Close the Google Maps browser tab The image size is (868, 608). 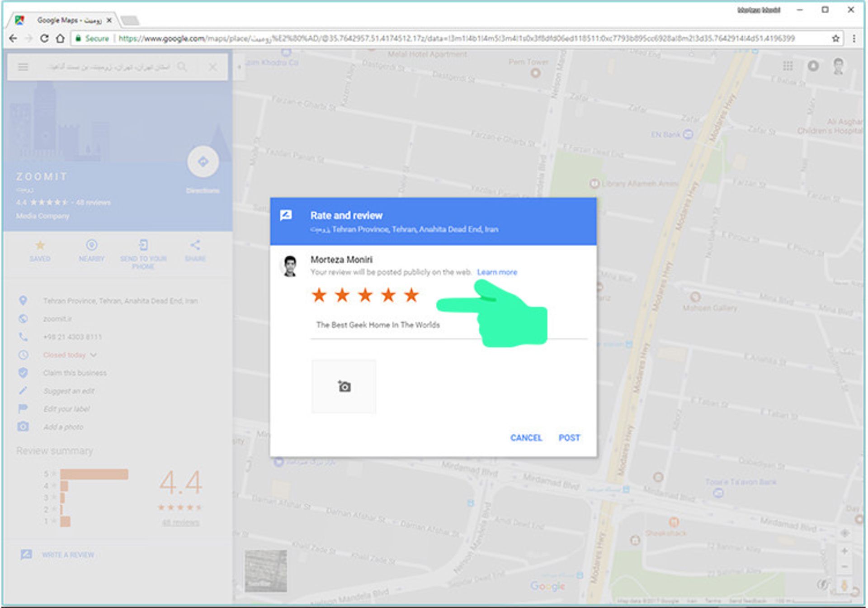point(109,20)
